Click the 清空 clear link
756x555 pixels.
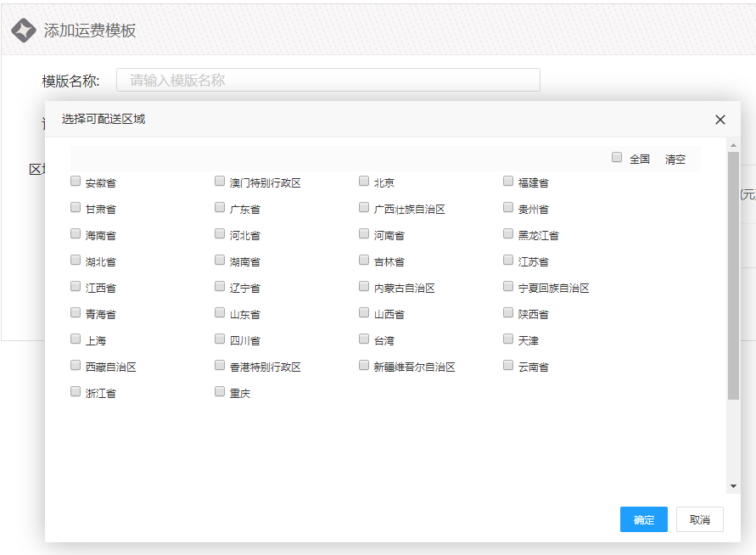[675, 160]
